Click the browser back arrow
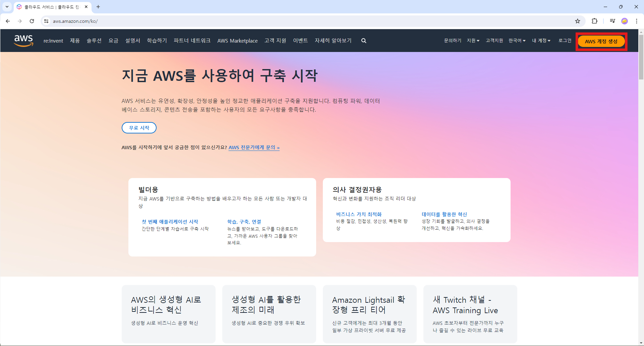 click(8, 21)
